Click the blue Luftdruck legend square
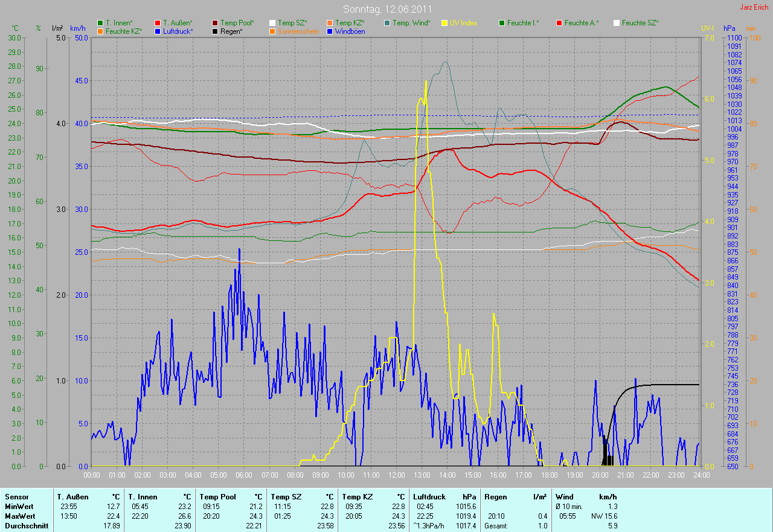 tap(158, 31)
